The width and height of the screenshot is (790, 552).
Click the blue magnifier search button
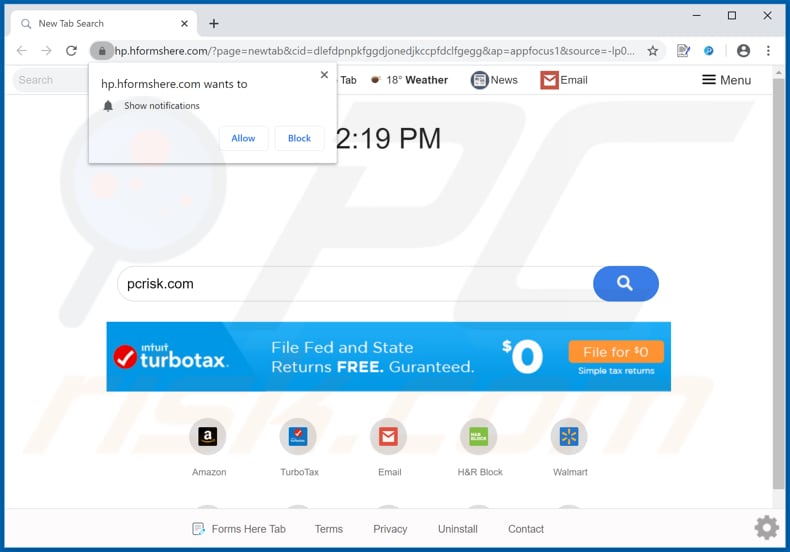[626, 284]
